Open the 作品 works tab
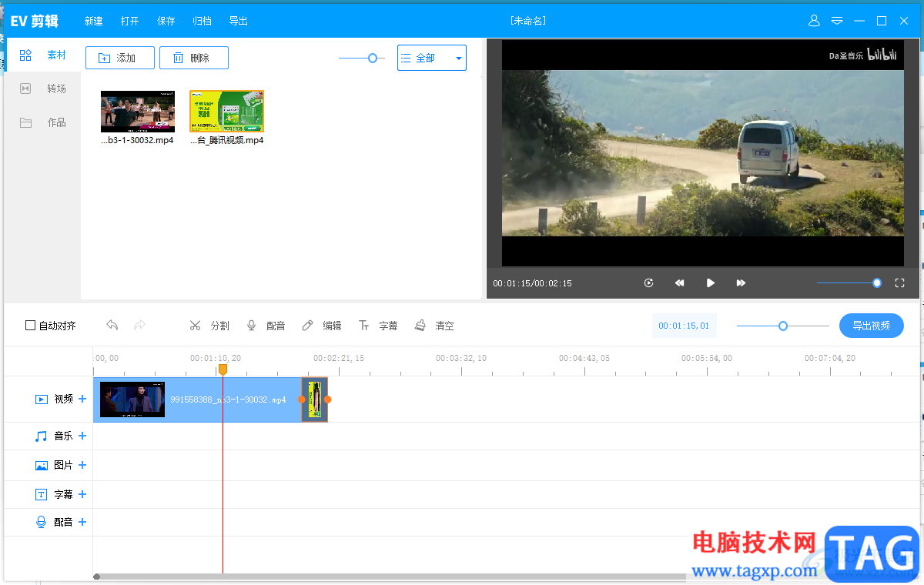The height and width of the screenshot is (585, 924). (42, 122)
